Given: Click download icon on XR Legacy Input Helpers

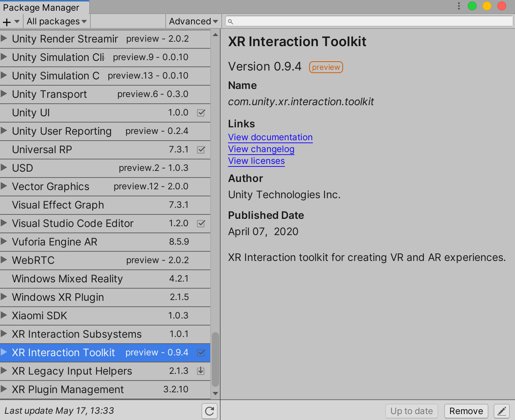Looking at the screenshot, I should click(x=201, y=371).
